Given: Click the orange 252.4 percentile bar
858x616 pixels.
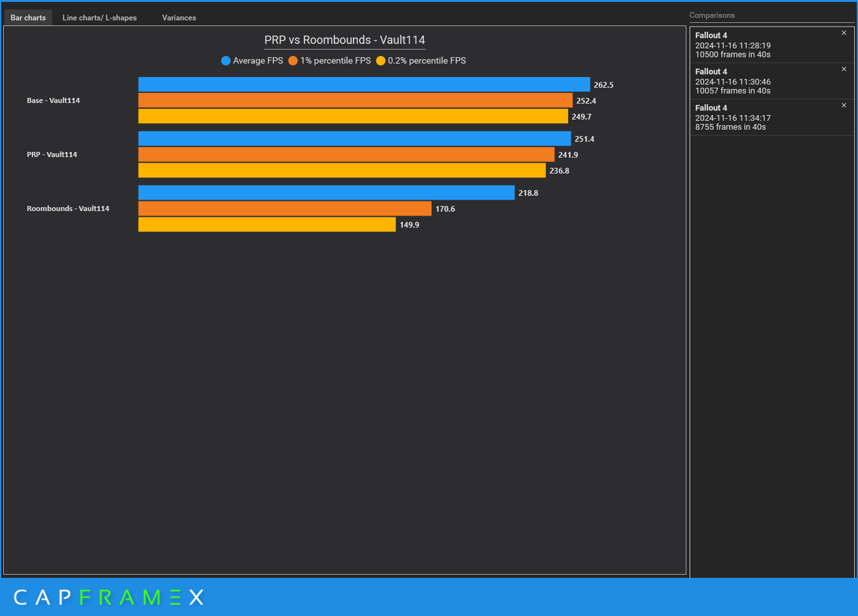Looking at the screenshot, I should (355, 100).
